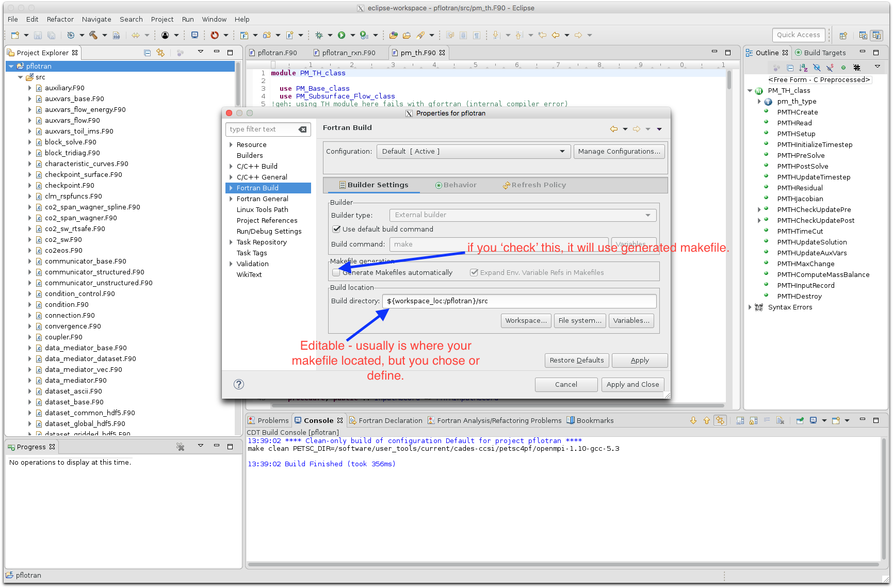Click Link with Editor in Project Explorer

160,53
